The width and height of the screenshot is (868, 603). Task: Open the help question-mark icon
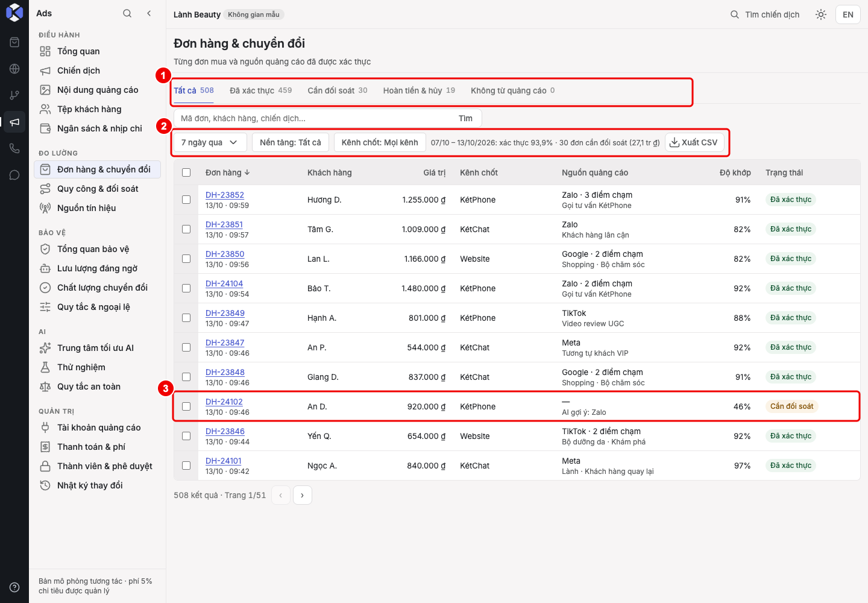[x=14, y=587]
